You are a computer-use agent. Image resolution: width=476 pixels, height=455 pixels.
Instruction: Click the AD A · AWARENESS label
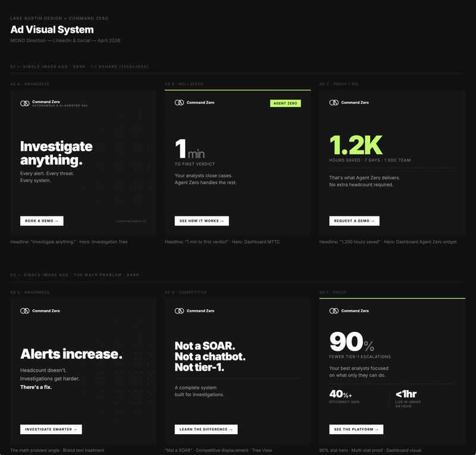click(30, 84)
